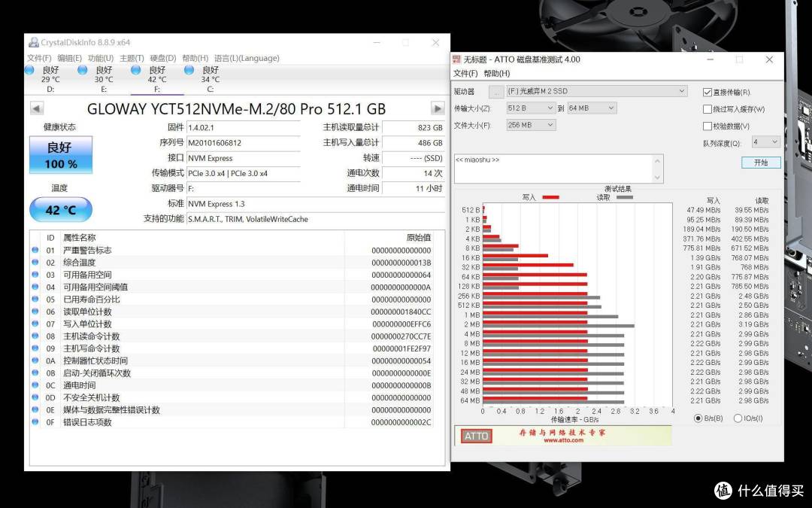Click status dot for attribute 0F 错误日志项数
This screenshot has height=508, width=812.
pos(35,422)
